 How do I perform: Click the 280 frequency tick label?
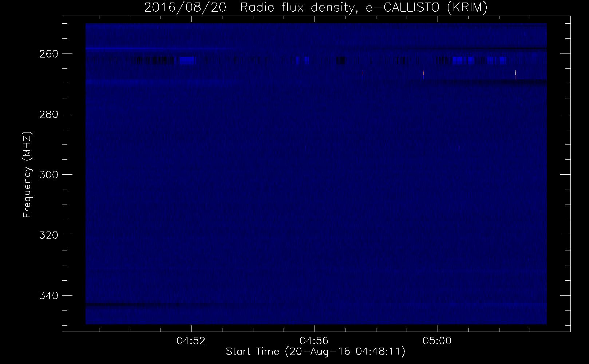pyautogui.click(x=48, y=114)
